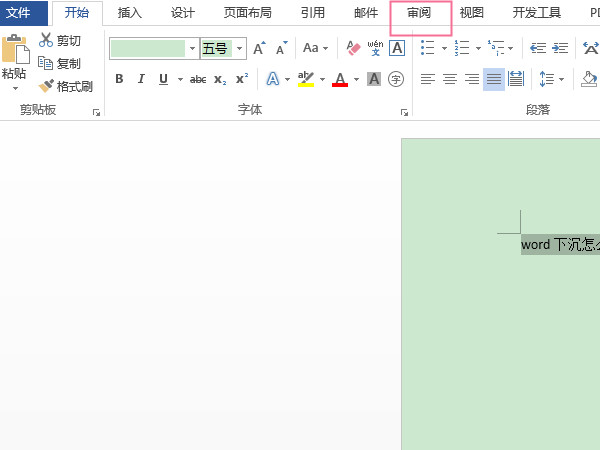This screenshot has width=600, height=450.
Task: Open the font size 五号 dropdown
Action: 240,48
